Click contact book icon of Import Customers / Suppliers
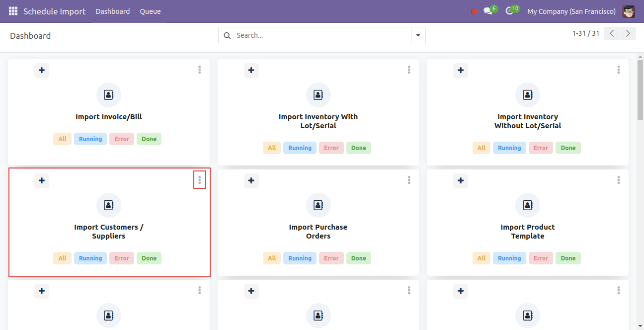644x330 pixels. pos(109,205)
